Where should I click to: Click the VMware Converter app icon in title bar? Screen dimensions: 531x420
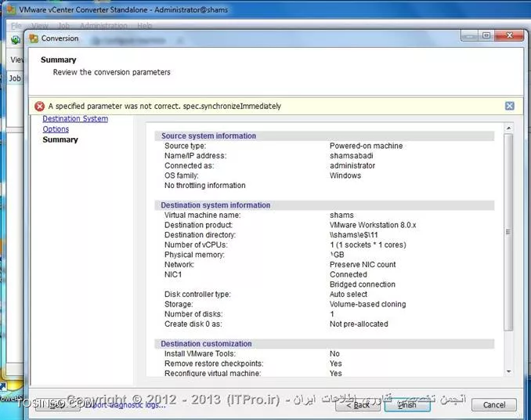click(x=11, y=9)
